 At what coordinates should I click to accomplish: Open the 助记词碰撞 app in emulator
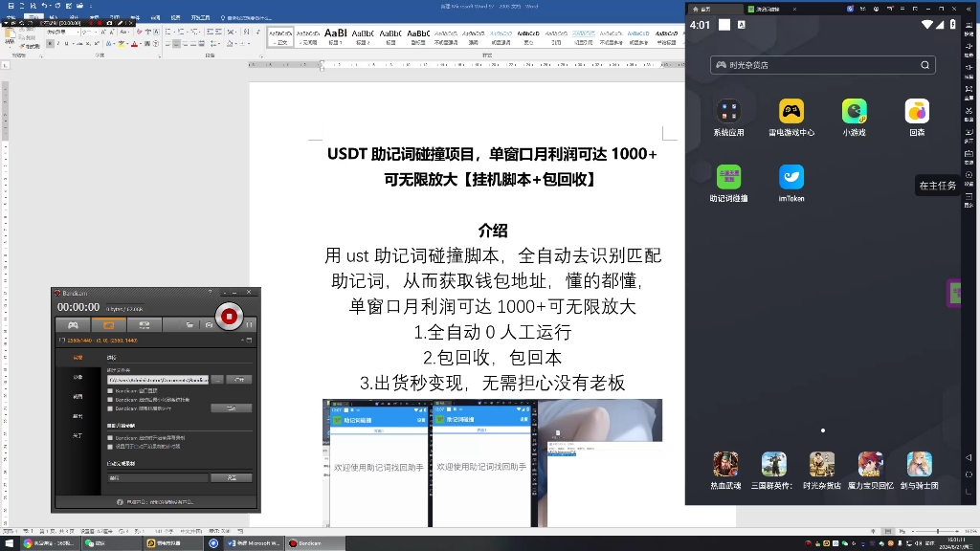[728, 177]
